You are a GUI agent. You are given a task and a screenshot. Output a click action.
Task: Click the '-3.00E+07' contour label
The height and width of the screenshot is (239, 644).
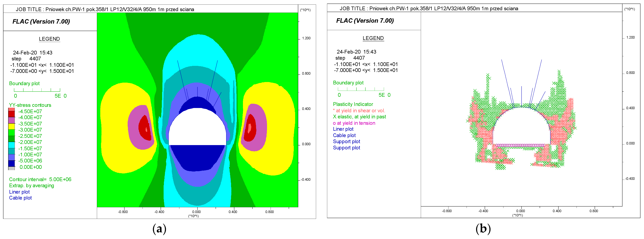[x=30, y=130]
